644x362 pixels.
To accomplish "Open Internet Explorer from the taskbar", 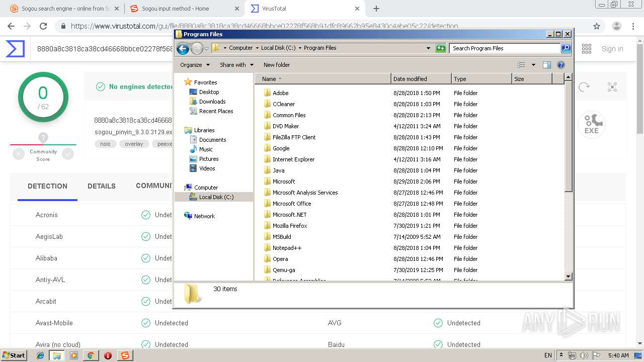I will coord(40,355).
